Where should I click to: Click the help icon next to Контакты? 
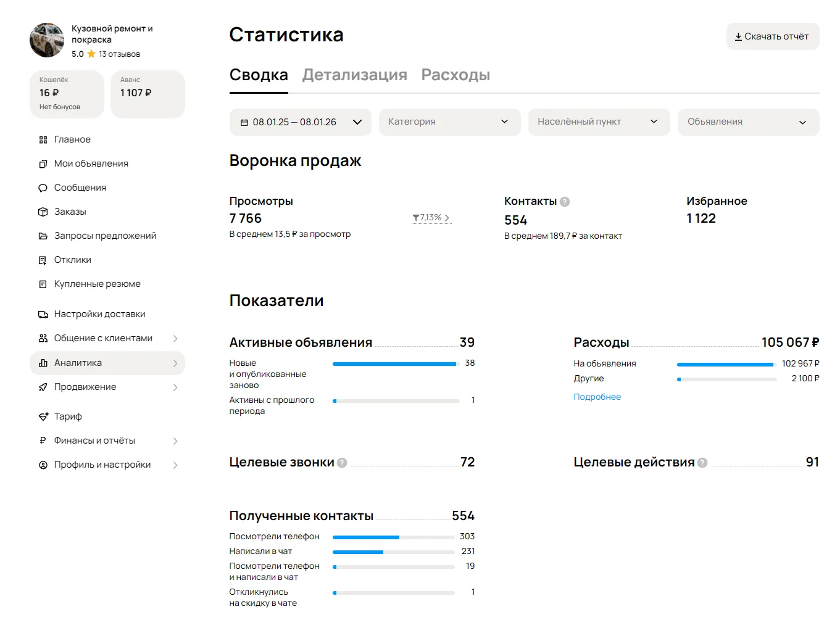(x=565, y=202)
